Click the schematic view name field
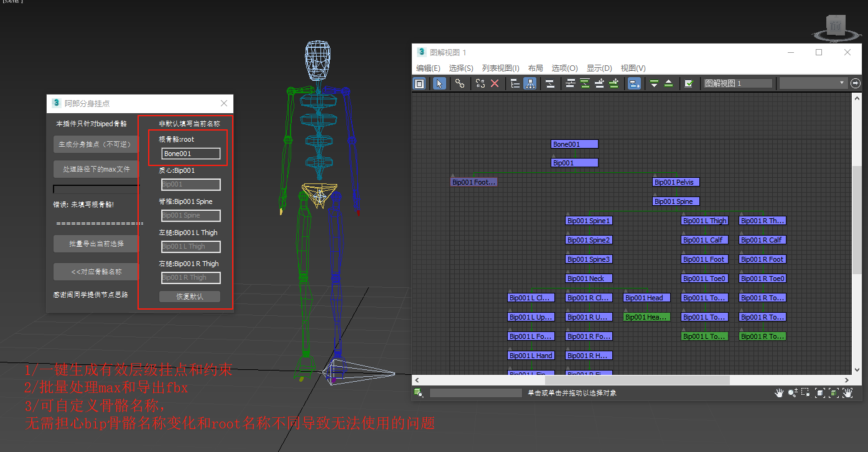This screenshot has height=452, width=868. (x=738, y=83)
